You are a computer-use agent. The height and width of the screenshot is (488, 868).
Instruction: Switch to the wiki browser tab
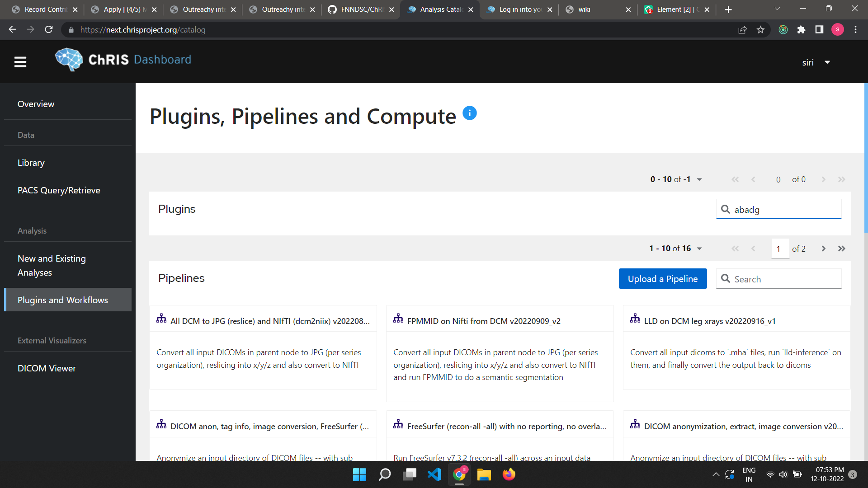point(583,9)
